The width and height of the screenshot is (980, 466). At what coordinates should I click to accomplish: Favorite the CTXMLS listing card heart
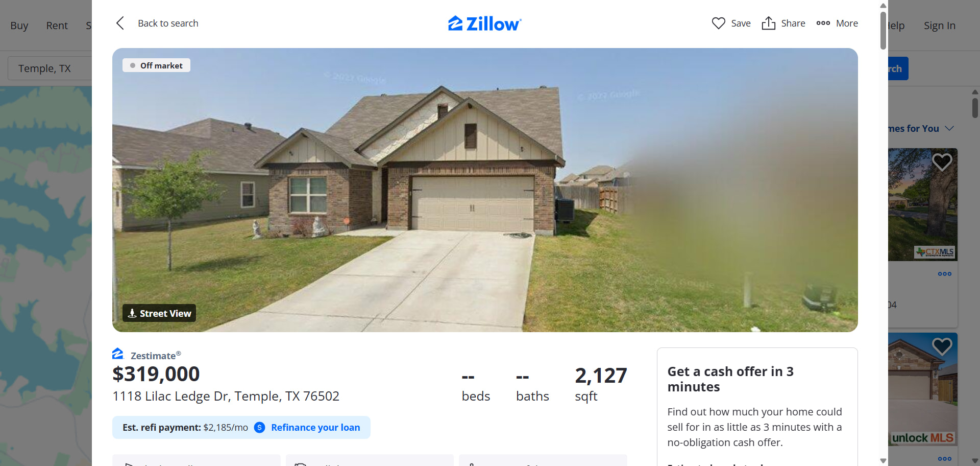point(942,162)
